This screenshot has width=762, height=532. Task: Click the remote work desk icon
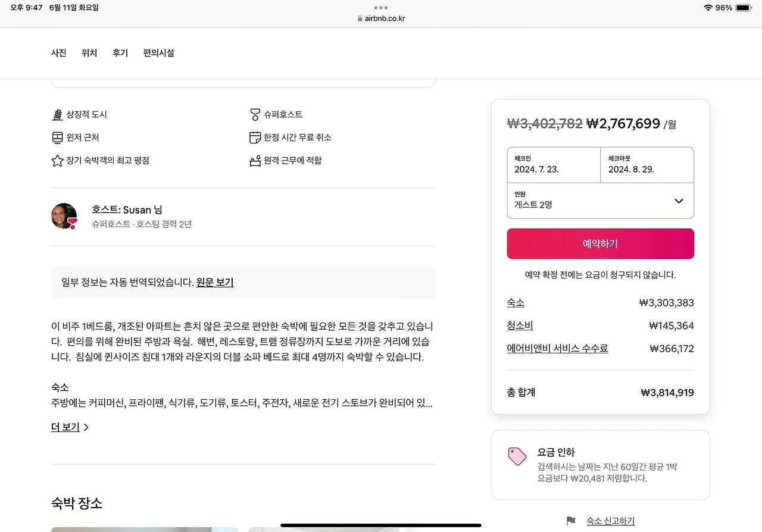(x=255, y=161)
